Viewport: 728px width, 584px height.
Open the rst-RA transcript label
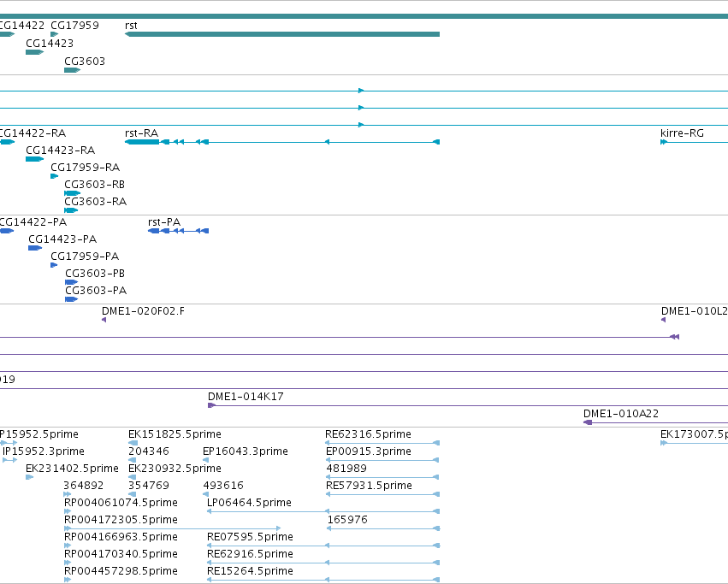142,133
